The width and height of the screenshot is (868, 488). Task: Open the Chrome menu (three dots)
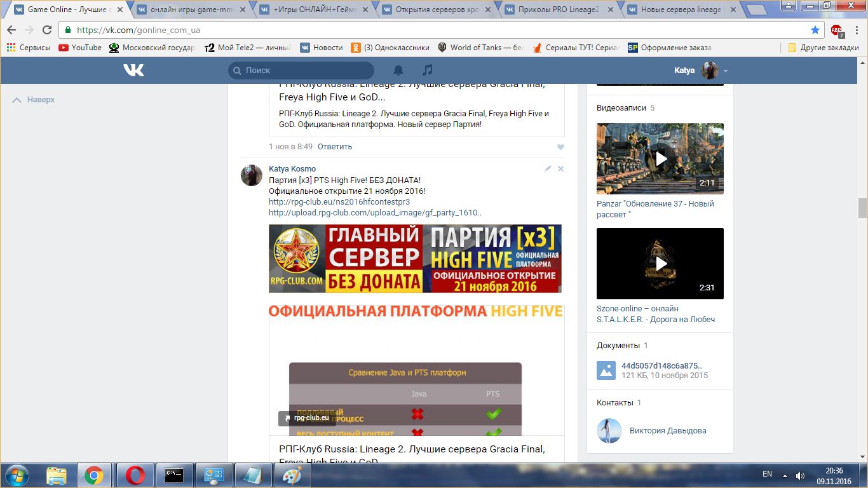tap(857, 30)
